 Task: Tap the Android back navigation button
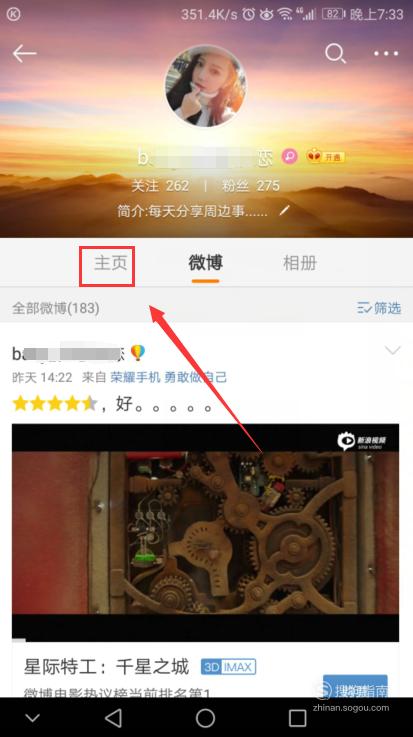click(x=113, y=718)
